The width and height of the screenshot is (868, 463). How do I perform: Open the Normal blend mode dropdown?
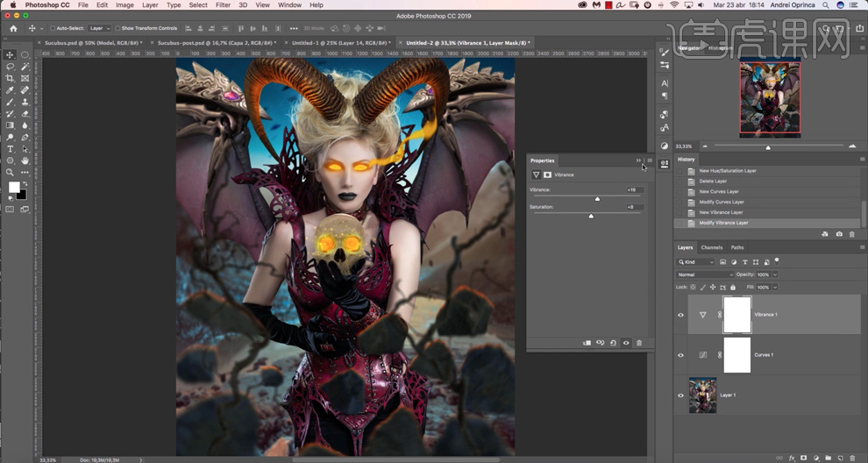click(704, 274)
